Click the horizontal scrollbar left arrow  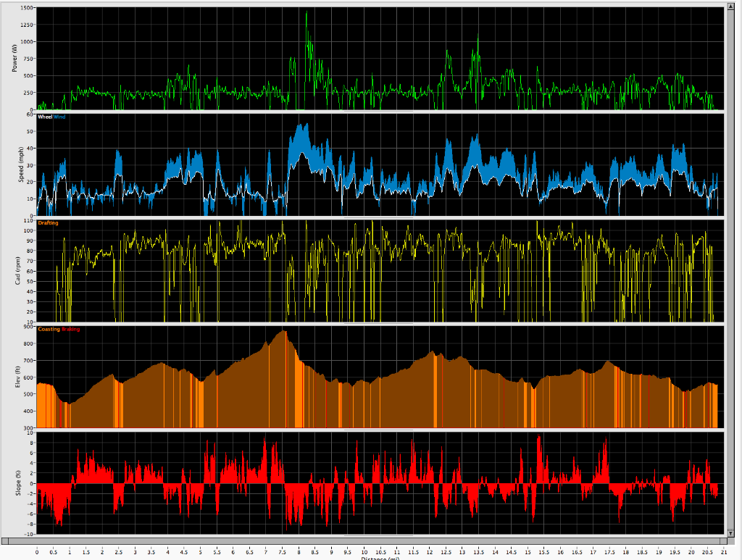point(5,541)
